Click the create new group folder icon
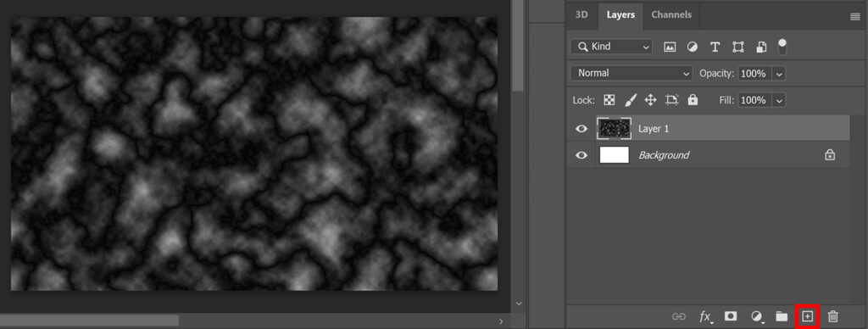 pos(781,316)
